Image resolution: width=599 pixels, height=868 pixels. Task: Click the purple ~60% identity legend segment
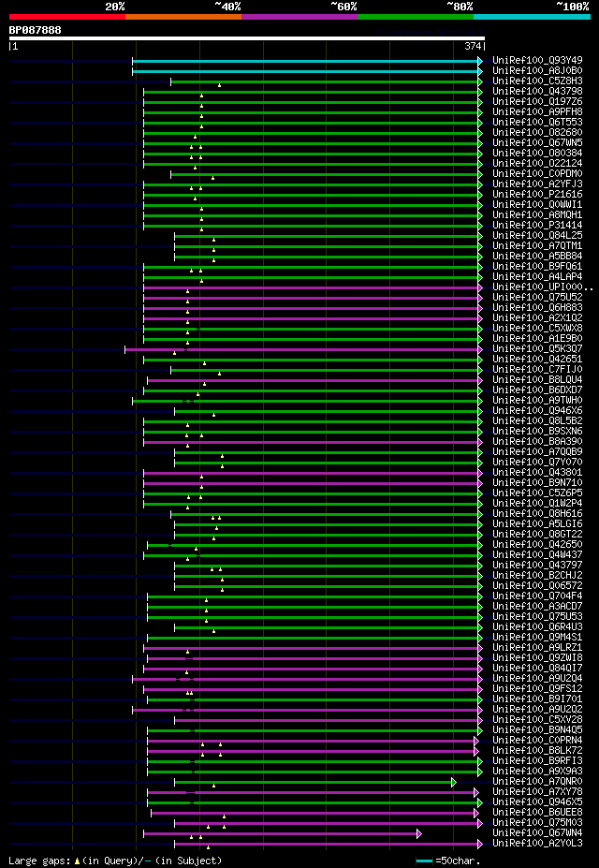tap(299, 17)
